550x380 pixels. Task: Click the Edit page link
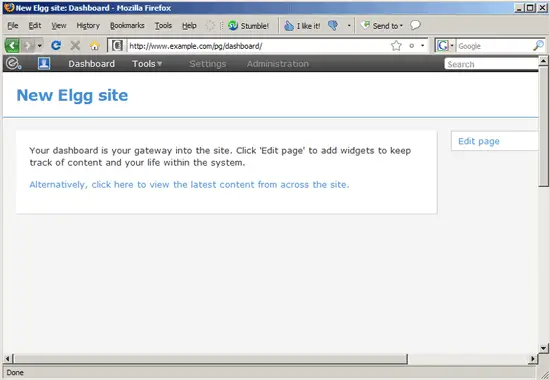[479, 141]
